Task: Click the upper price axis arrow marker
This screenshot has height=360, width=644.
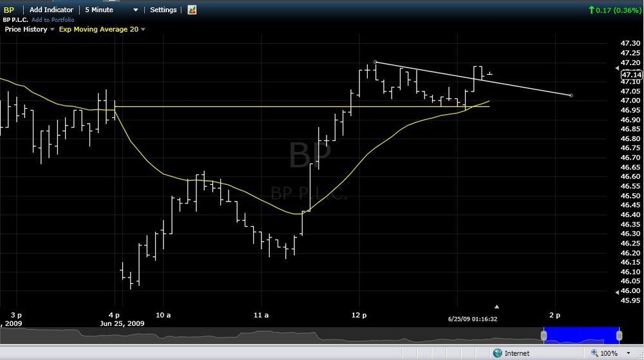Action: point(617,68)
